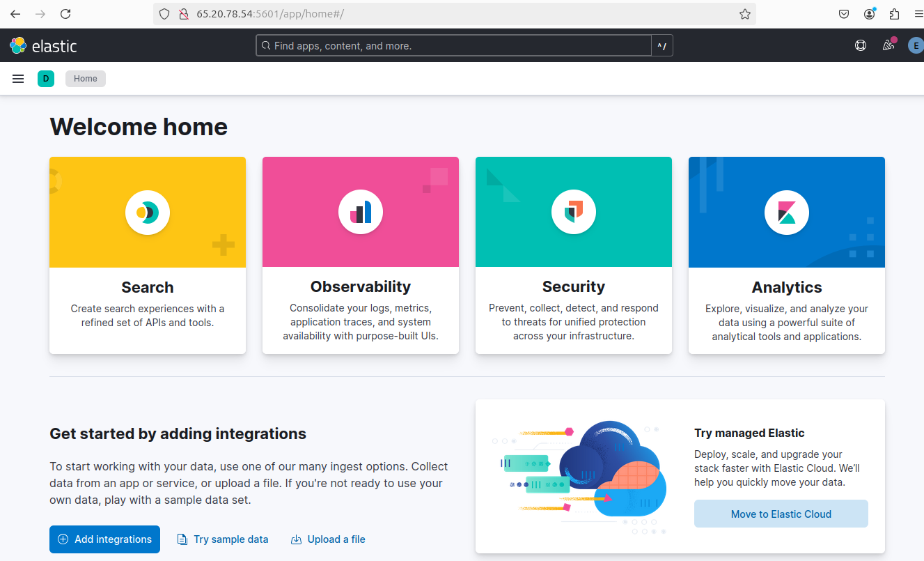Viewport: 924px width, 561px height.
Task: Click Try sample data link
Action: click(223, 539)
